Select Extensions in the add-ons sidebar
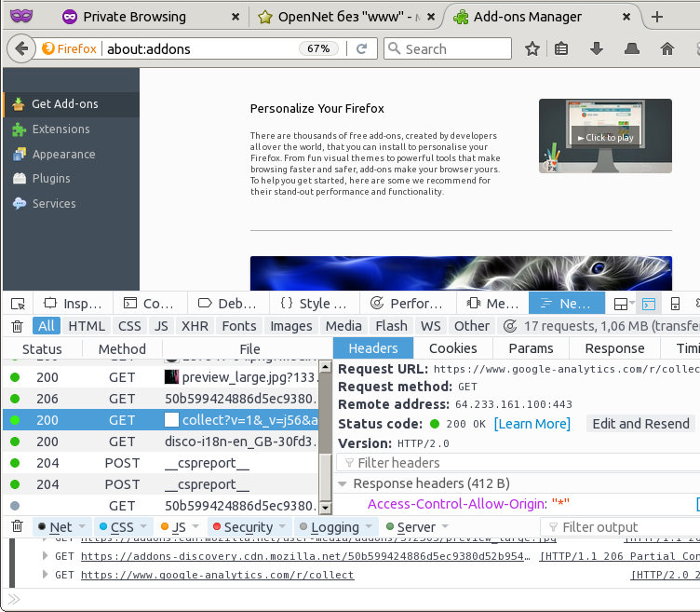 [x=61, y=129]
